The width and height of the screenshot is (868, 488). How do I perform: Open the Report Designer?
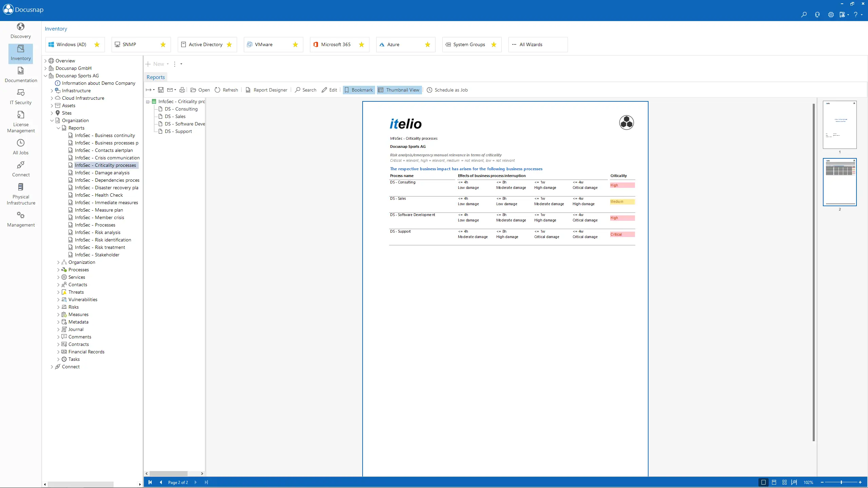click(x=266, y=90)
